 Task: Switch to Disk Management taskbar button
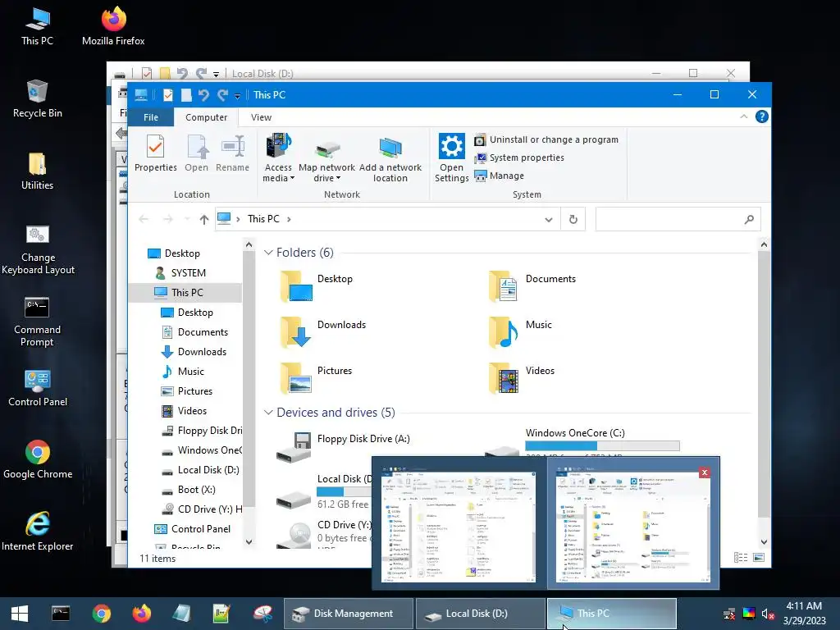tap(348, 614)
